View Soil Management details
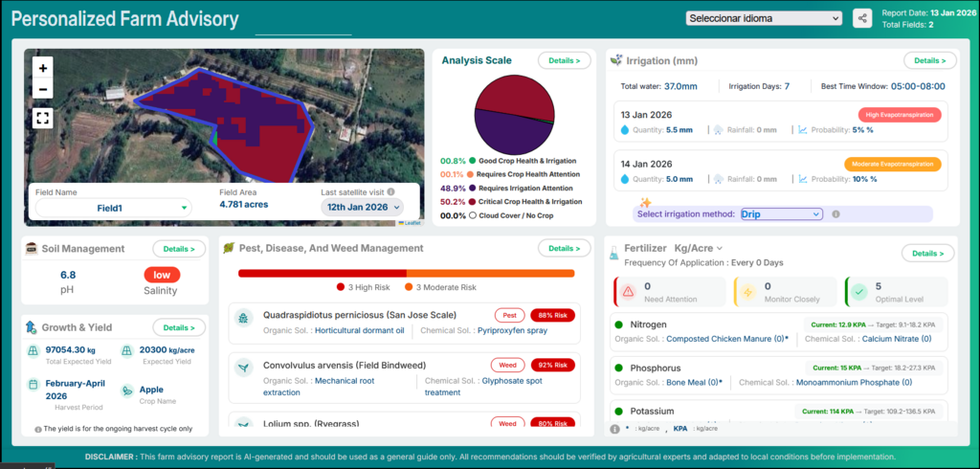Viewport: 980px width, 469px height. 178,249
